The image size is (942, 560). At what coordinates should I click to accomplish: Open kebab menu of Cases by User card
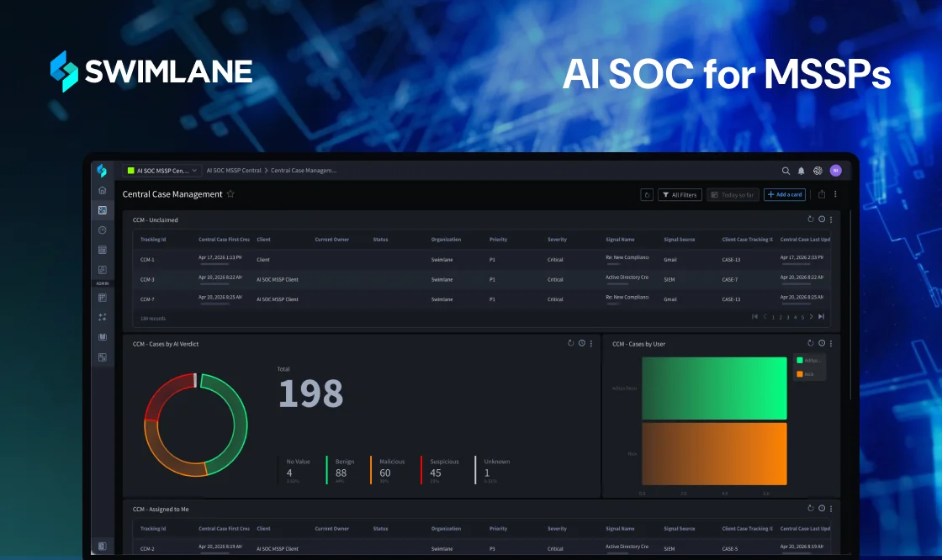[831, 343]
